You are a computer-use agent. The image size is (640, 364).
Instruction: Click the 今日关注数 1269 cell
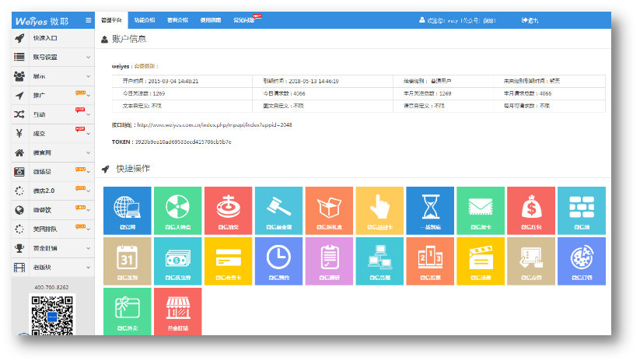click(183, 93)
